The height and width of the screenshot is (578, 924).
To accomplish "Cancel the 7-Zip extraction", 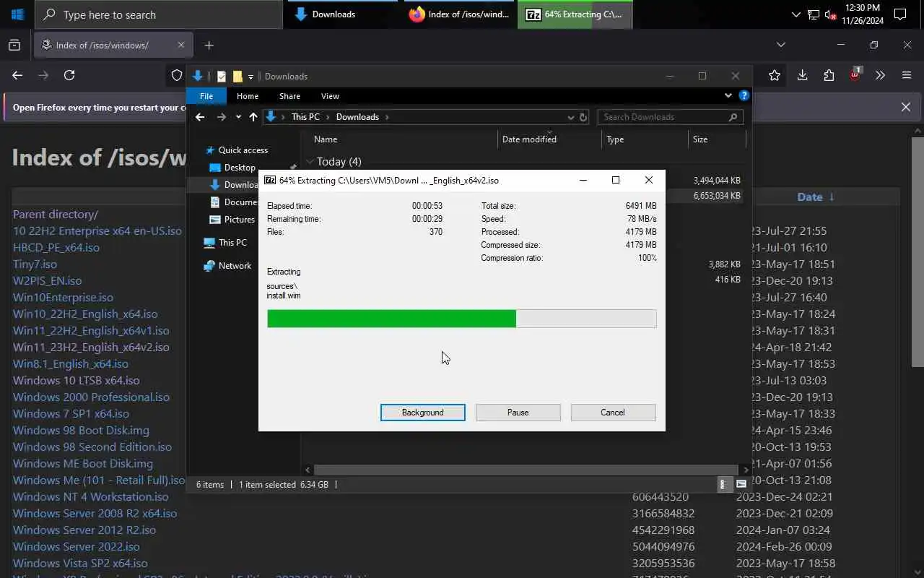I will coord(613,413).
